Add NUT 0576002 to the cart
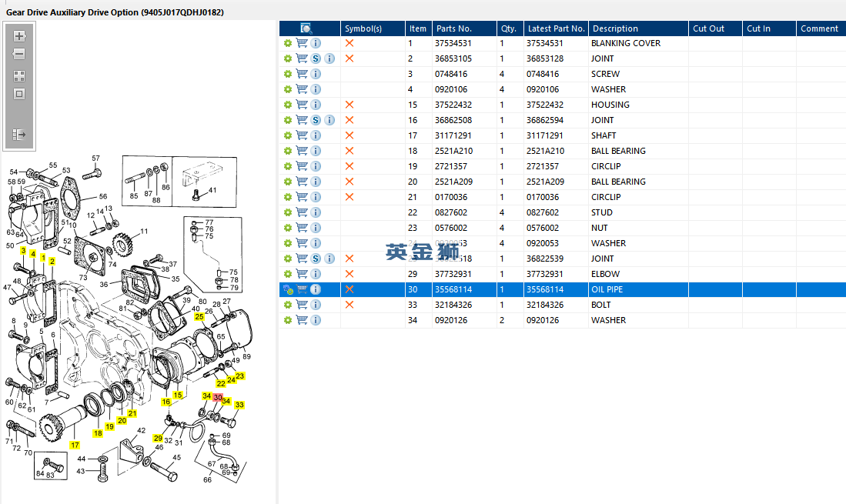 302,228
